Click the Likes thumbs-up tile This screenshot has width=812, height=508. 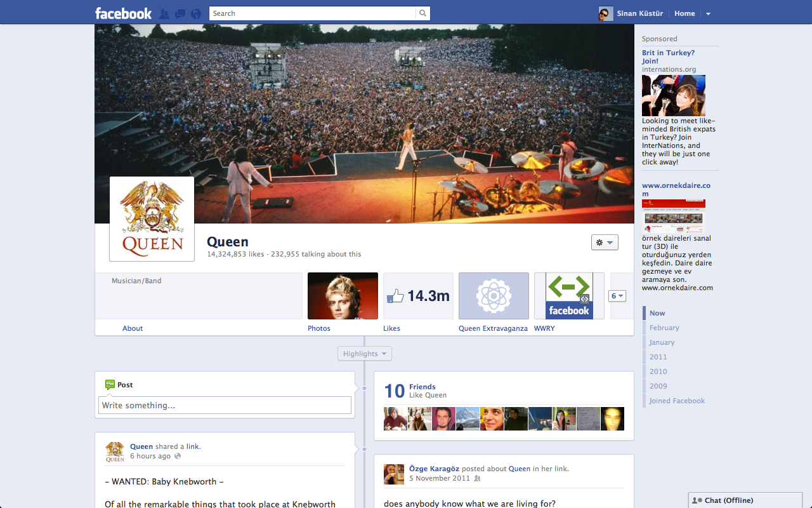click(x=418, y=296)
